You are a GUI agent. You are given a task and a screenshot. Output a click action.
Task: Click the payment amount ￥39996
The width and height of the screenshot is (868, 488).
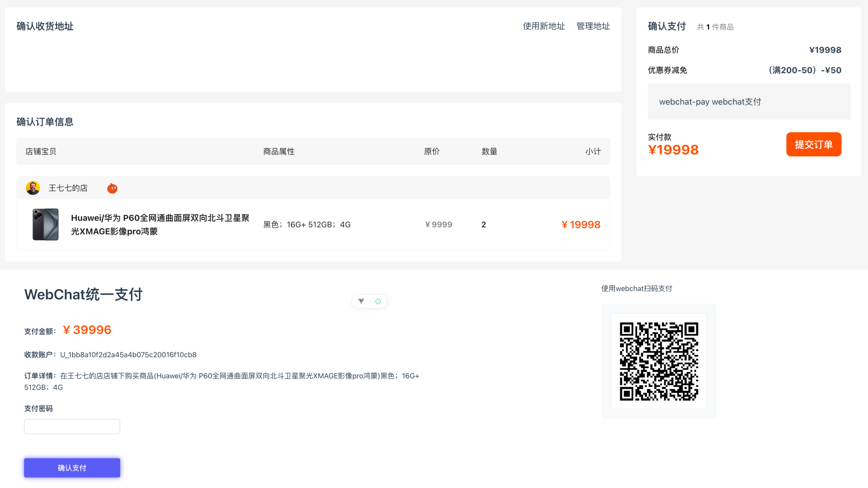pyautogui.click(x=87, y=330)
